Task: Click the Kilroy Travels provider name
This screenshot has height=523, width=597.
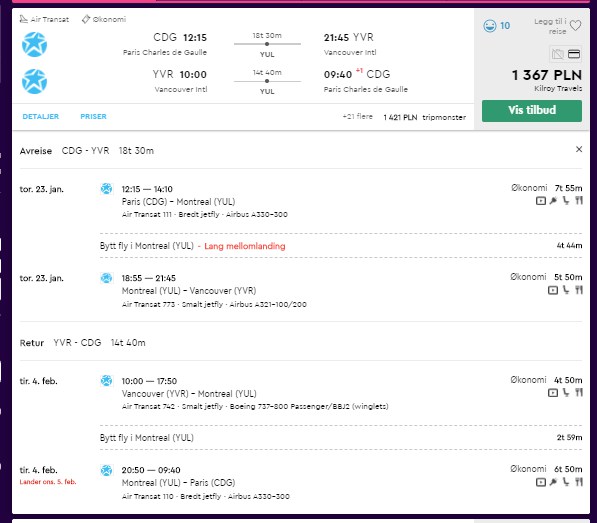Action: [558, 88]
